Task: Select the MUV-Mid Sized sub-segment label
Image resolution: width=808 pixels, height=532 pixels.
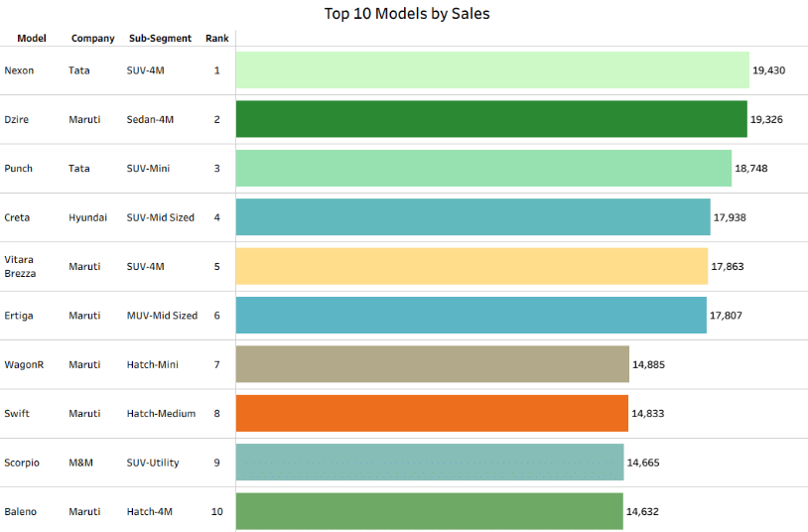Action: click(x=162, y=316)
